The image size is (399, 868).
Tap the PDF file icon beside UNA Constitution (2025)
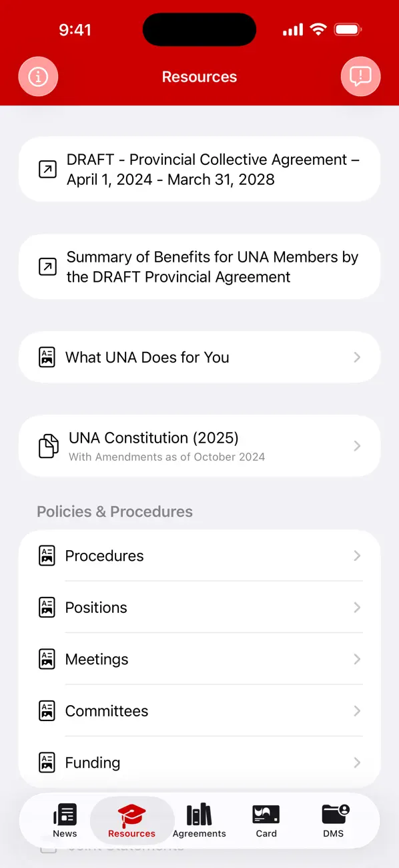pos(47,445)
